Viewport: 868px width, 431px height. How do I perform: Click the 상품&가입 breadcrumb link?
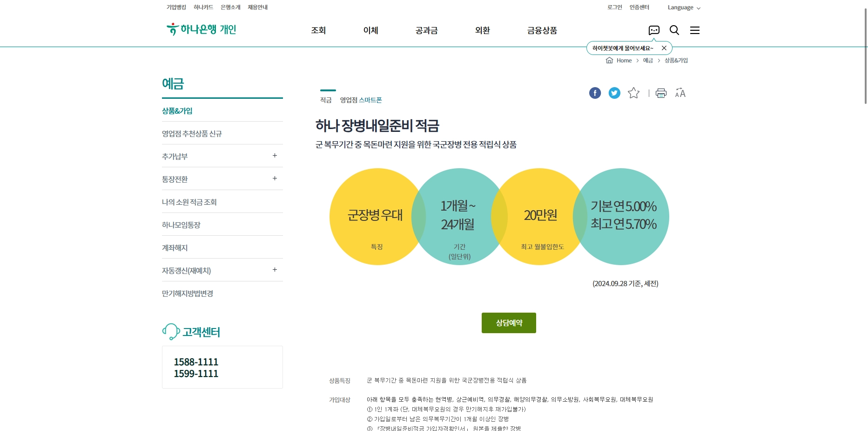click(676, 61)
